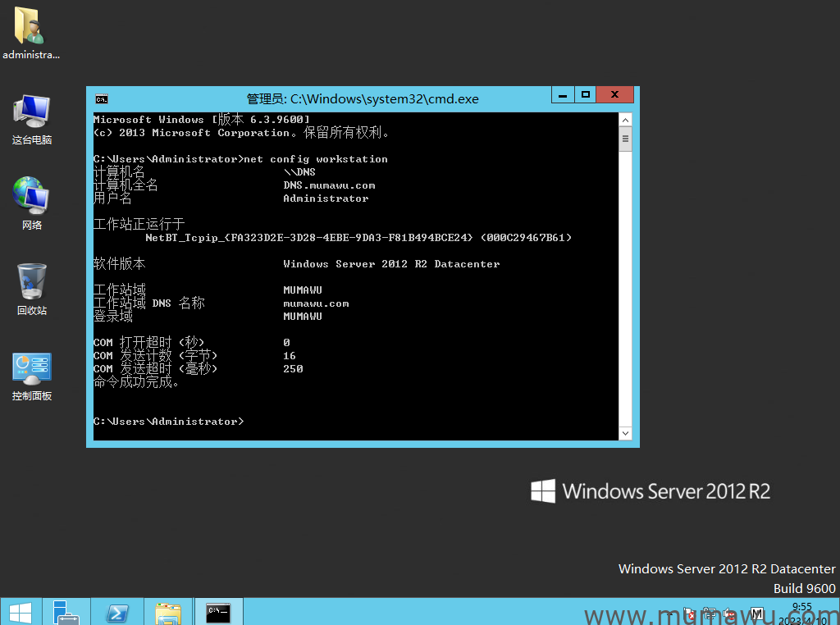The height and width of the screenshot is (625, 840).
Task: Launch Windows PowerShell from the taskbar
Action: tap(116, 613)
